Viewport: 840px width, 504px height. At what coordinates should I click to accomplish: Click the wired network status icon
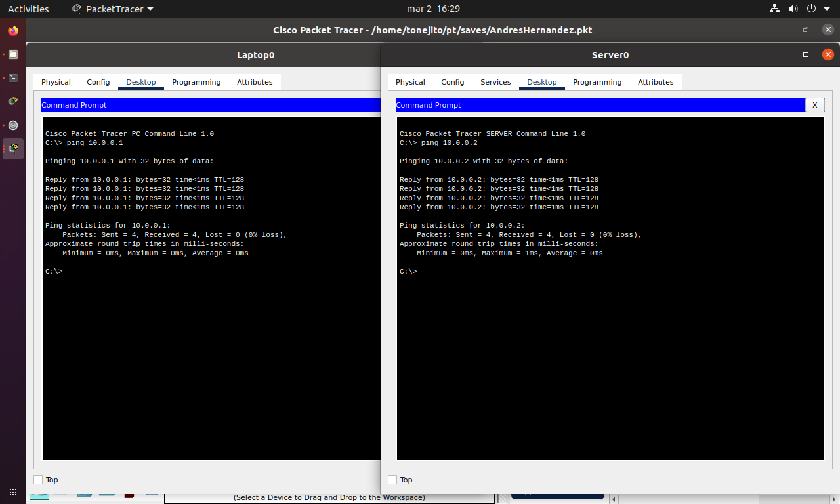point(774,9)
